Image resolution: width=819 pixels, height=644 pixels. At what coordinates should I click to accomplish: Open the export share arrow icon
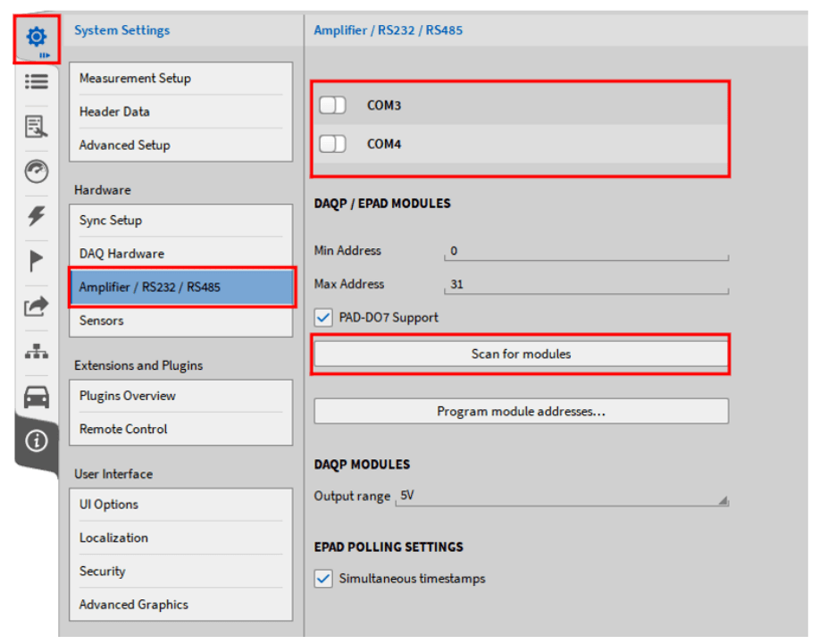[37, 306]
